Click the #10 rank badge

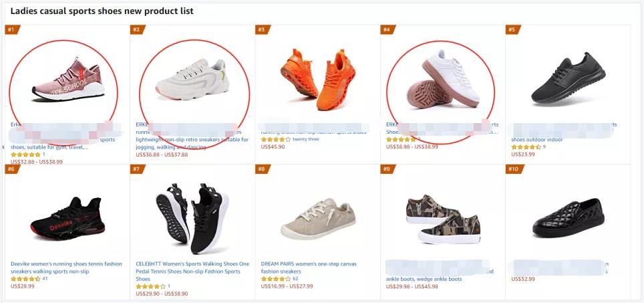(514, 169)
